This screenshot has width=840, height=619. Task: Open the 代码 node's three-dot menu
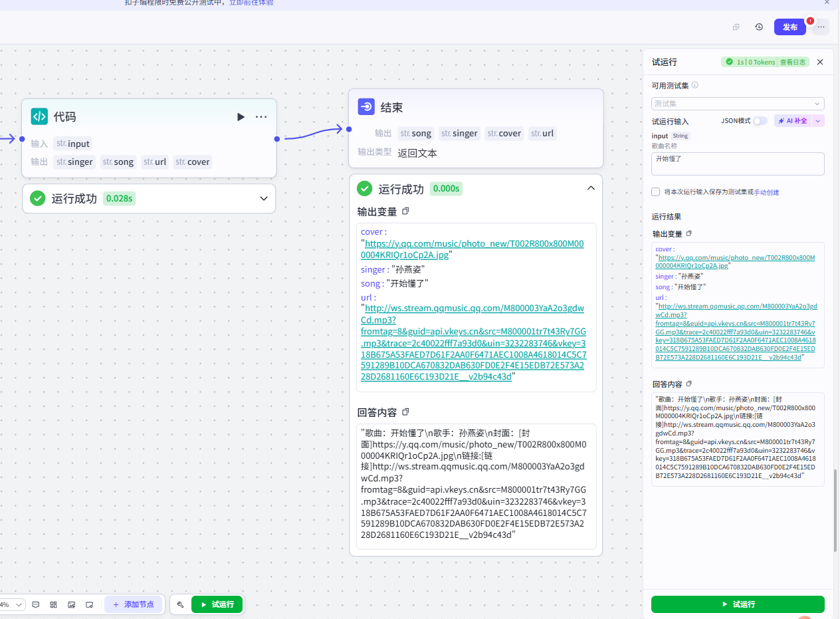pos(261,117)
